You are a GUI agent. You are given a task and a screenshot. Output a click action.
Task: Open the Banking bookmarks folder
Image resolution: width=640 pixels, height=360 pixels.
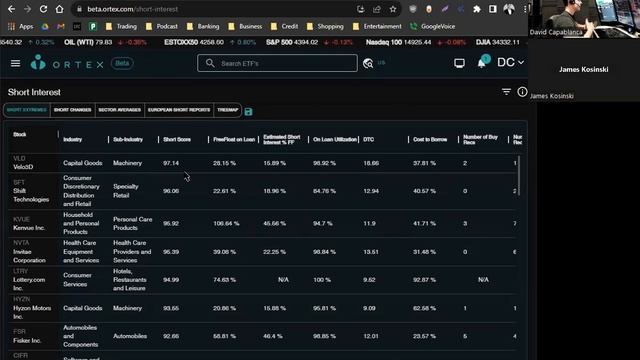(202, 27)
